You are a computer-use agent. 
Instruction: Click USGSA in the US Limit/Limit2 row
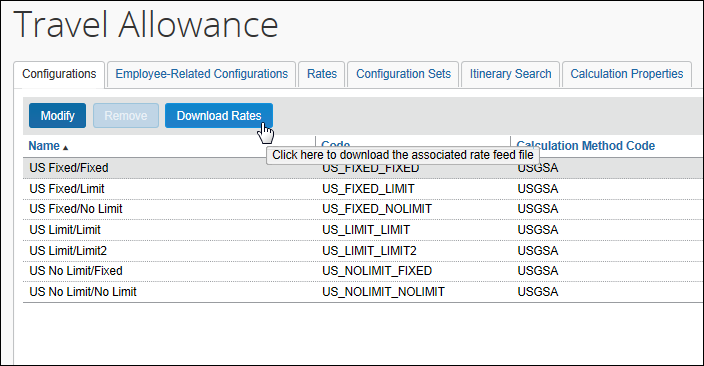coord(537,251)
